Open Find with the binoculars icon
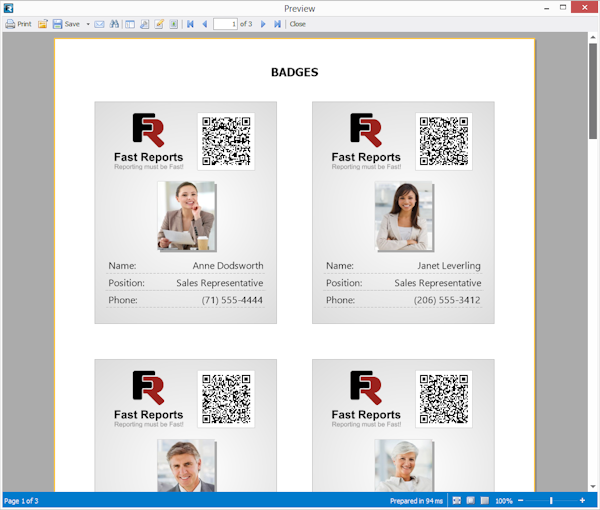 pyautogui.click(x=114, y=24)
